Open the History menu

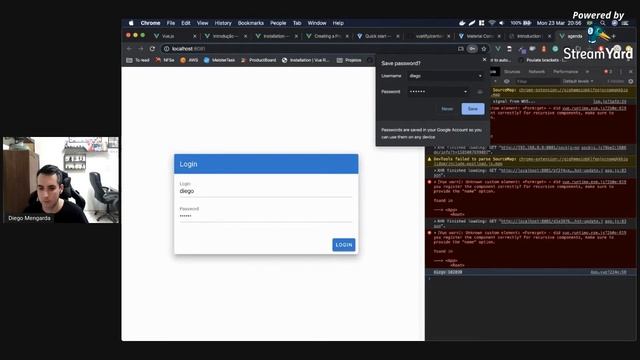click(223, 23)
